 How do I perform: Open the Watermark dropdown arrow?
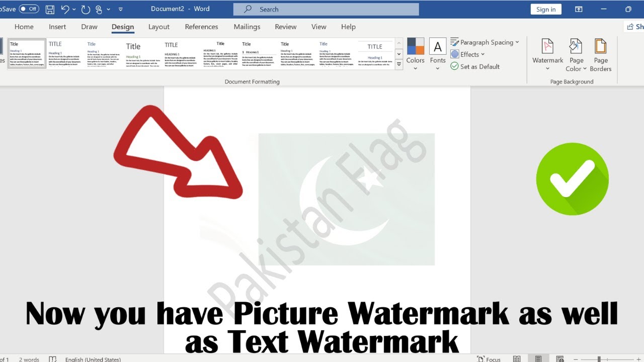tap(547, 69)
